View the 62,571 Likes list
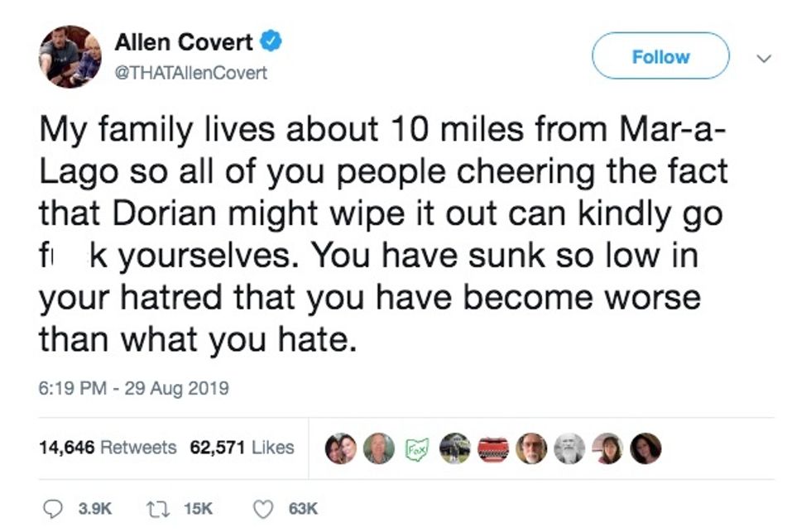This screenshot has width=811, height=532. (x=242, y=448)
